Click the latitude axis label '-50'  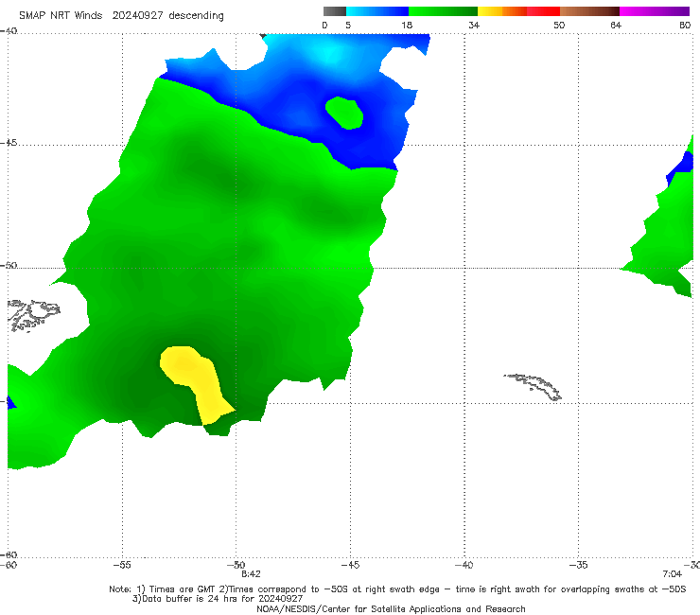[x=9, y=265]
